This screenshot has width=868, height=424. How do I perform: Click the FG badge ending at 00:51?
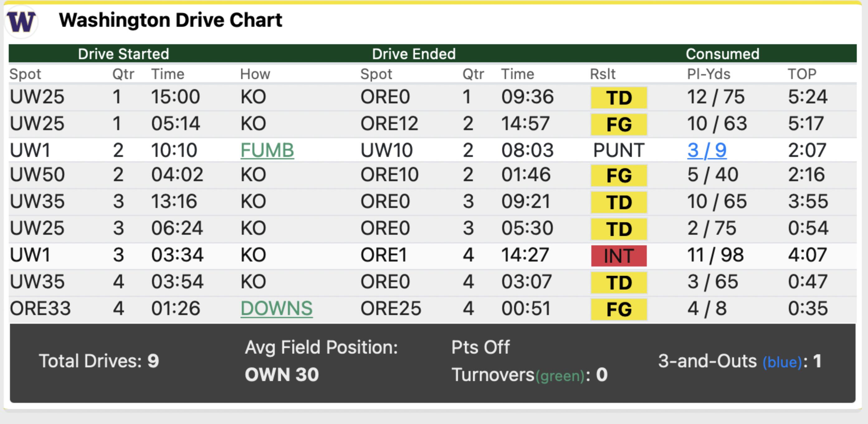tap(619, 309)
